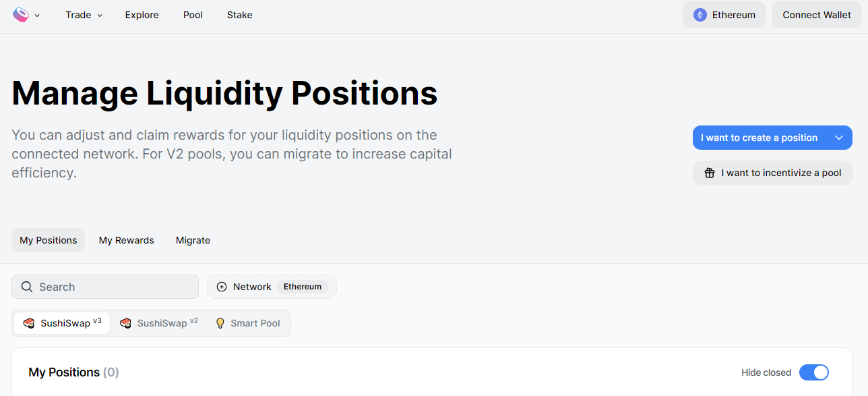Viewport: 868px width, 396px height.
Task: Go to the Explore page
Action: [x=142, y=15]
